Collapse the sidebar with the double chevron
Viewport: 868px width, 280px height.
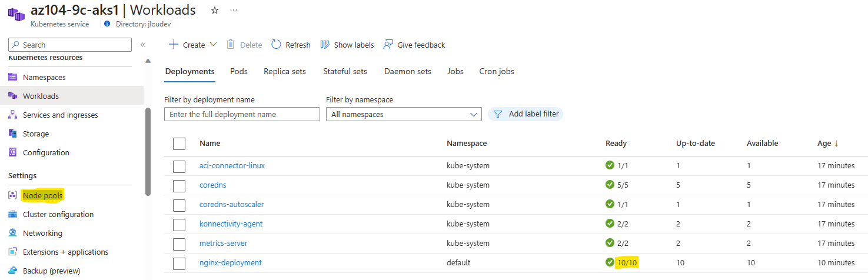pyautogui.click(x=143, y=45)
